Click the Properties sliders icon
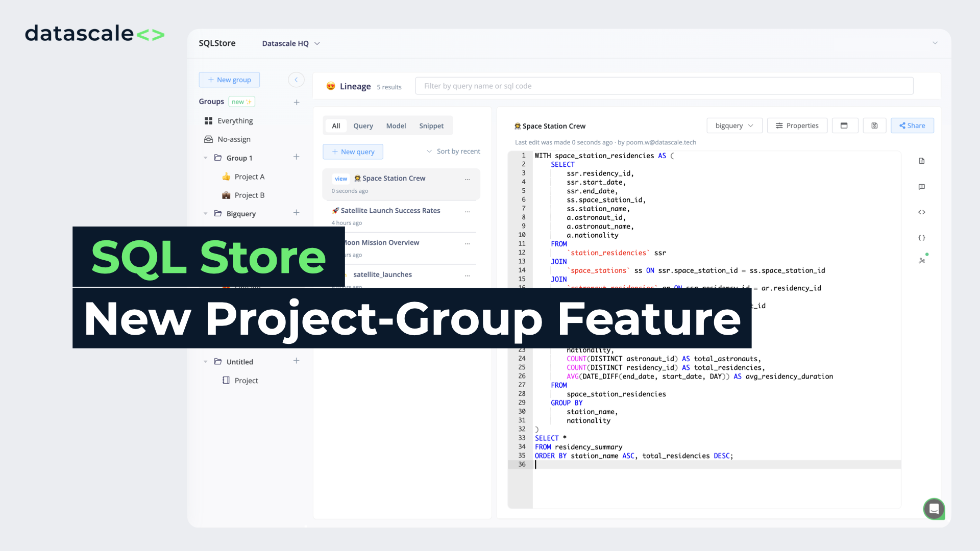The width and height of the screenshot is (980, 551). [x=779, y=126]
